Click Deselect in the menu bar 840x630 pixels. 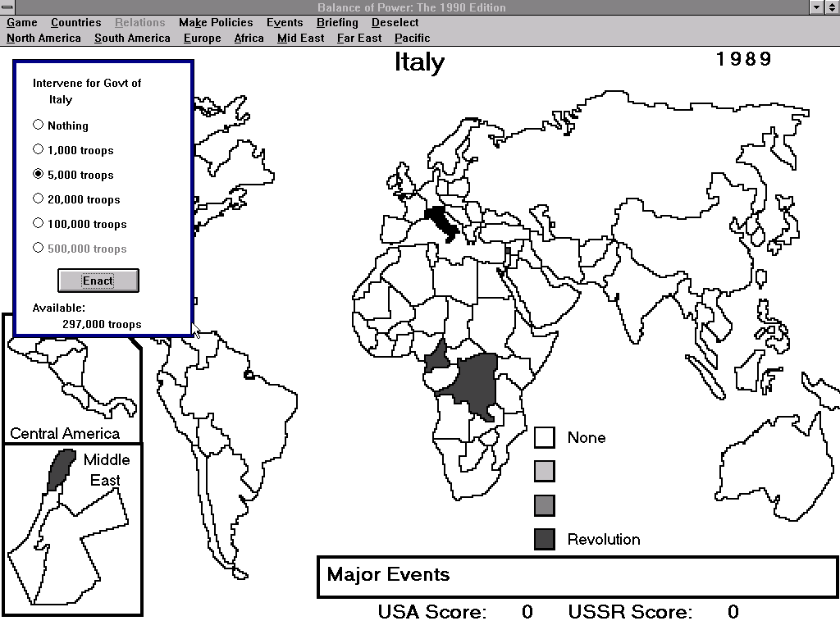[395, 22]
